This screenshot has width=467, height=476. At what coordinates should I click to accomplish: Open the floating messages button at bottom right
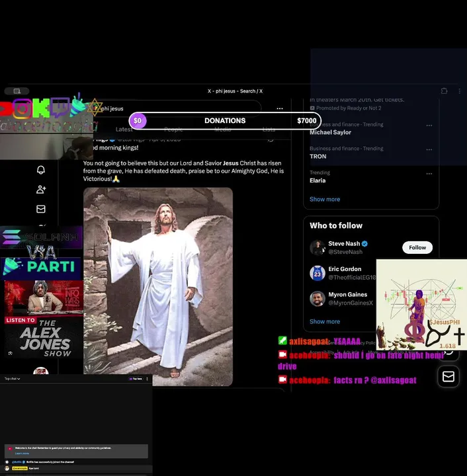[x=448, y=376]
